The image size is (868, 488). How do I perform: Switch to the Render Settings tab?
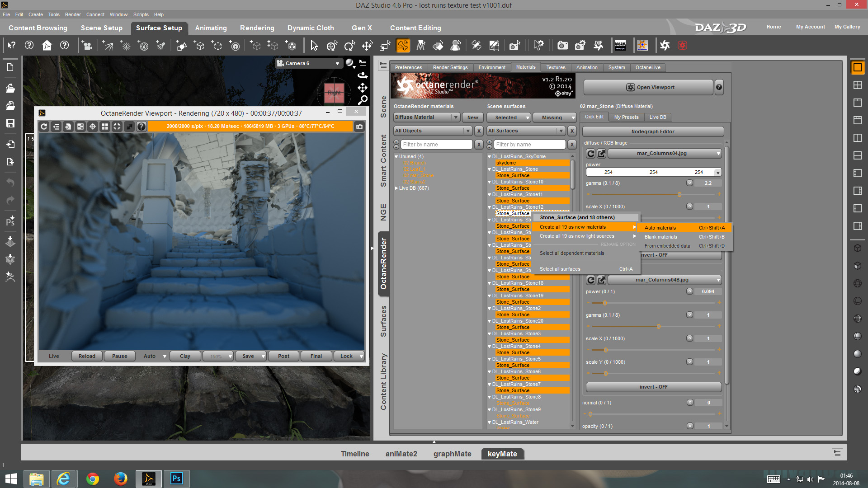[x=450, y=67]
